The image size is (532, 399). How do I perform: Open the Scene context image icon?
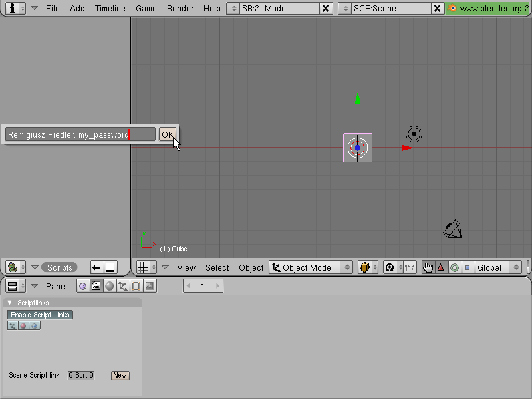tap(149, 286)
